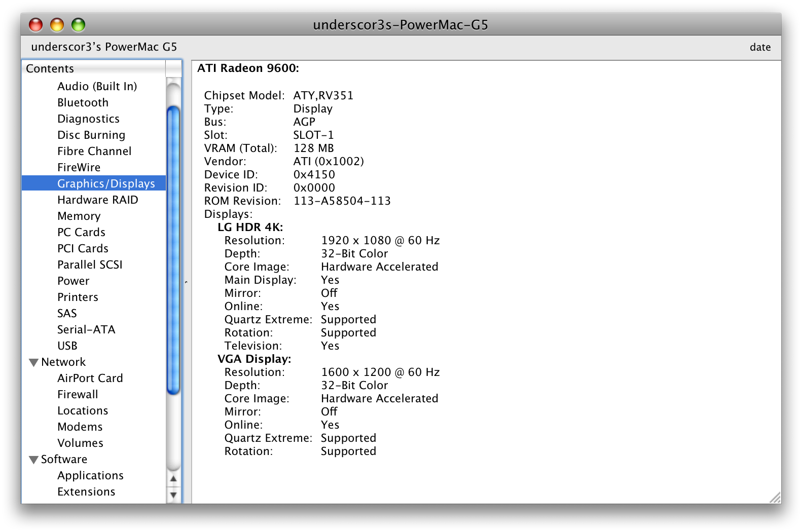Select Bluetooth in the sidebar
The width and height of the screenshot is (802, 532).
[83, 102]
